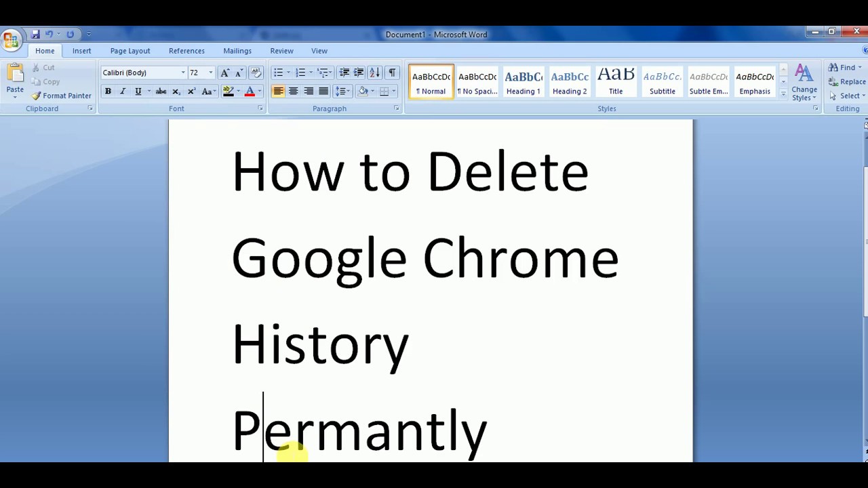Viewport: 868px width, 488px height.
Task: Select Justify alignment
Action: coord(323,91)
